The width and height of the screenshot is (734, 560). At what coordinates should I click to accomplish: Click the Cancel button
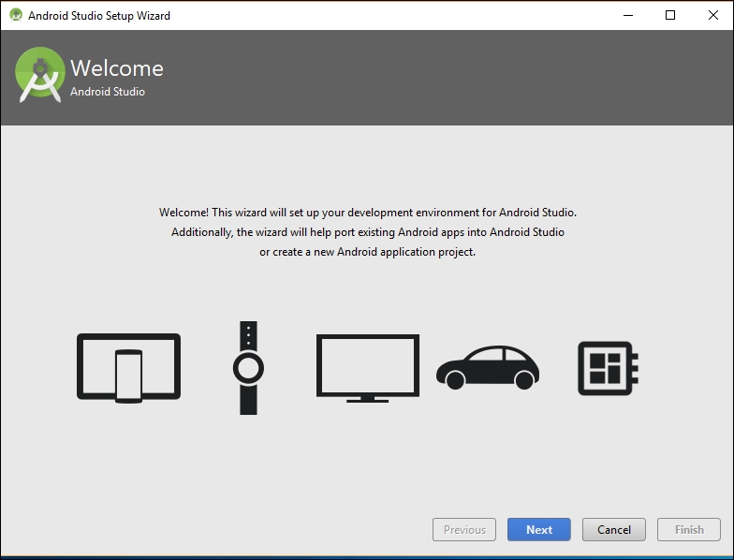(614, 530)
